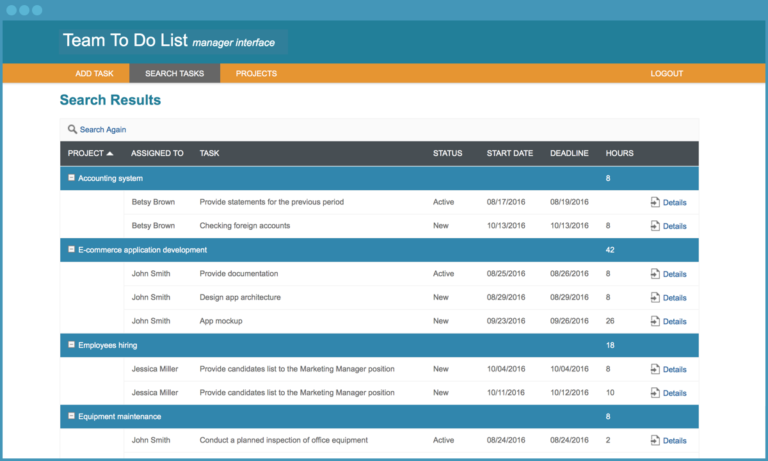Click Details icon for Design app architecture
The height and width of the screenshot is (461, 768).
pos(655,297)
